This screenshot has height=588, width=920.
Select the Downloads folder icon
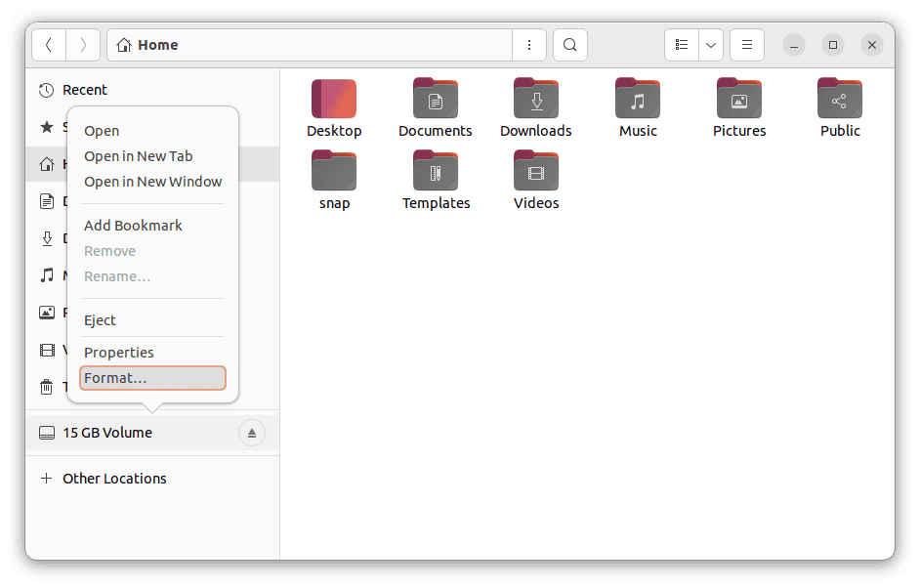(x=536, y=99)
